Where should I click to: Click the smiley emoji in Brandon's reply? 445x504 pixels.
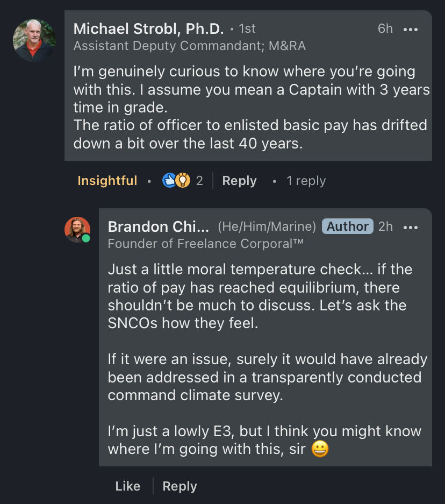[x=320, y=449]
